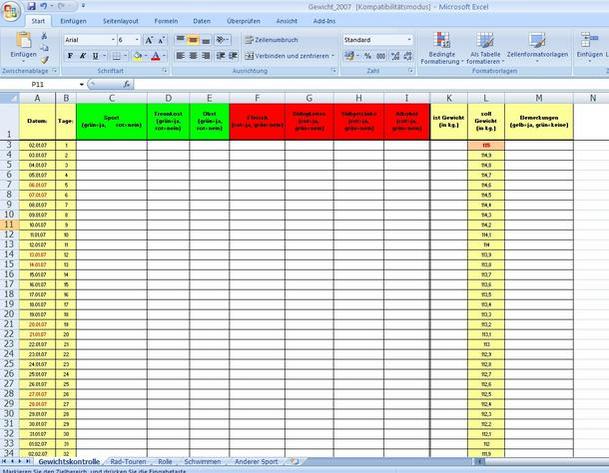Click the Select All corner of grid

click(9, 98)
